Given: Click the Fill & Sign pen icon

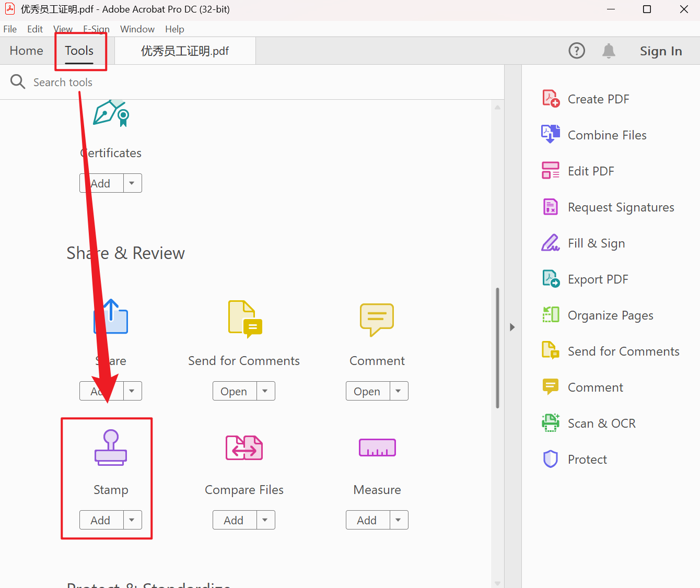Looking at the screenshot, I should tap(551, 243).
